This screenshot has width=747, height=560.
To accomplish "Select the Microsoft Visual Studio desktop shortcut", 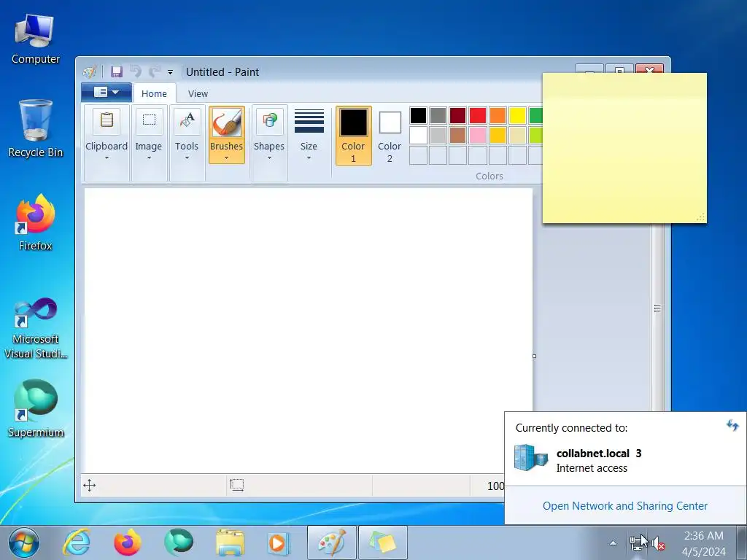I will (35, 329).
